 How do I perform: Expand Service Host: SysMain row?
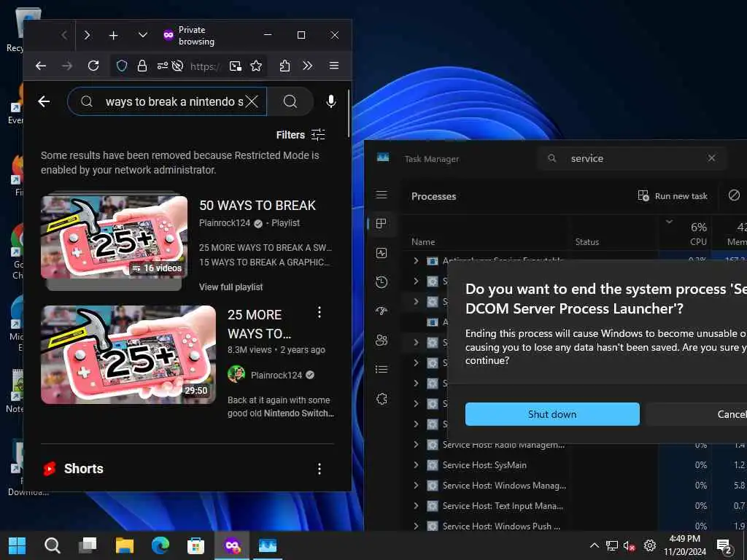(416, 464)
